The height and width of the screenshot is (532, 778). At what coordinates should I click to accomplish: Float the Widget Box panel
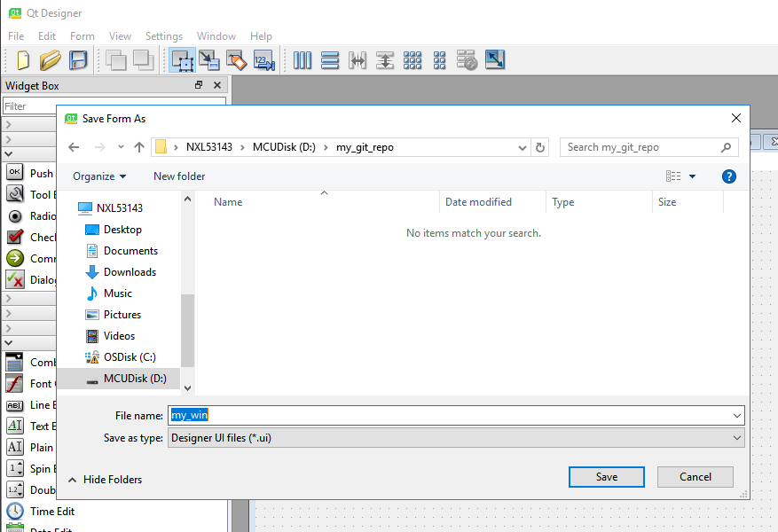tap(199, 85)
